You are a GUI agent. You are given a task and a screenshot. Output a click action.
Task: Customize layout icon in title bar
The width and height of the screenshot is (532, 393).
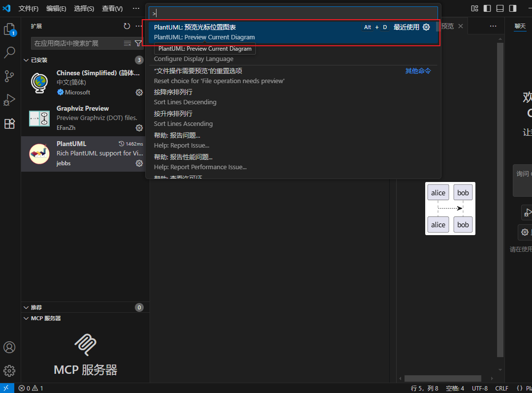point(474,8)
